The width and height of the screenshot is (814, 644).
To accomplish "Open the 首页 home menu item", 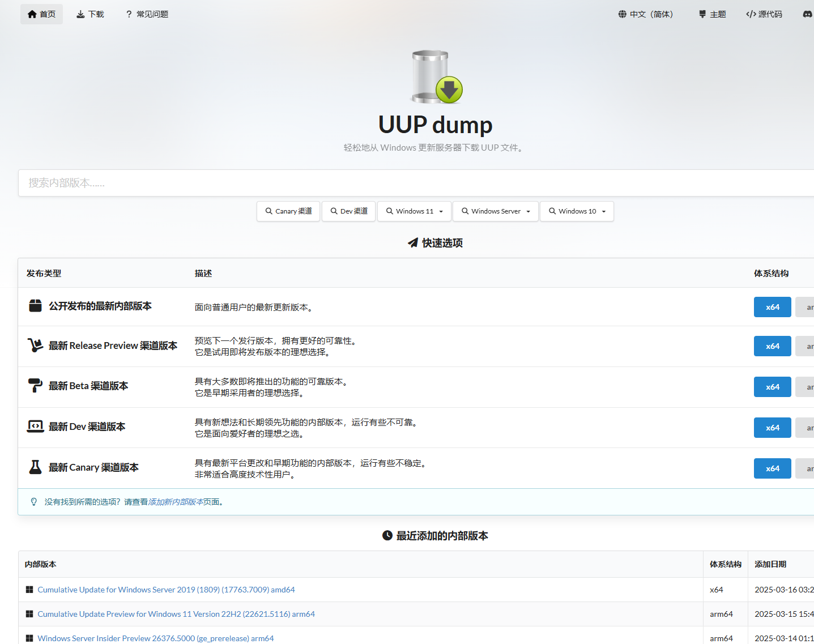I will tap(41, 14).
